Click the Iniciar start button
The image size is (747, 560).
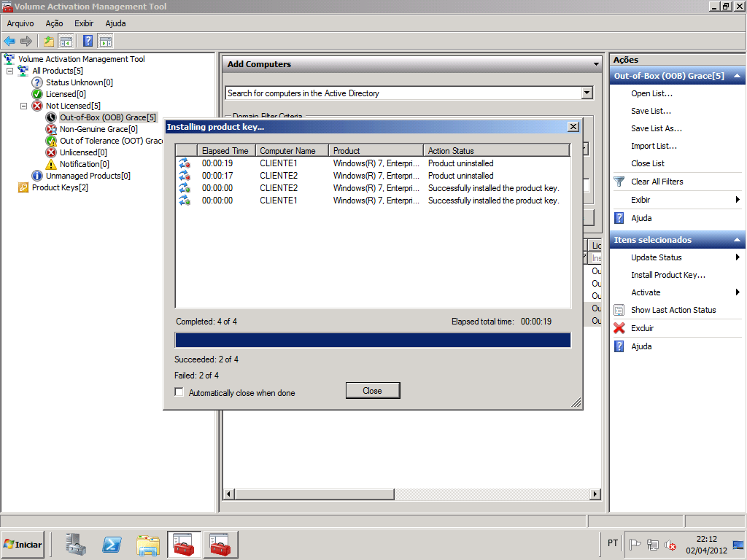[x=23, y=544]
